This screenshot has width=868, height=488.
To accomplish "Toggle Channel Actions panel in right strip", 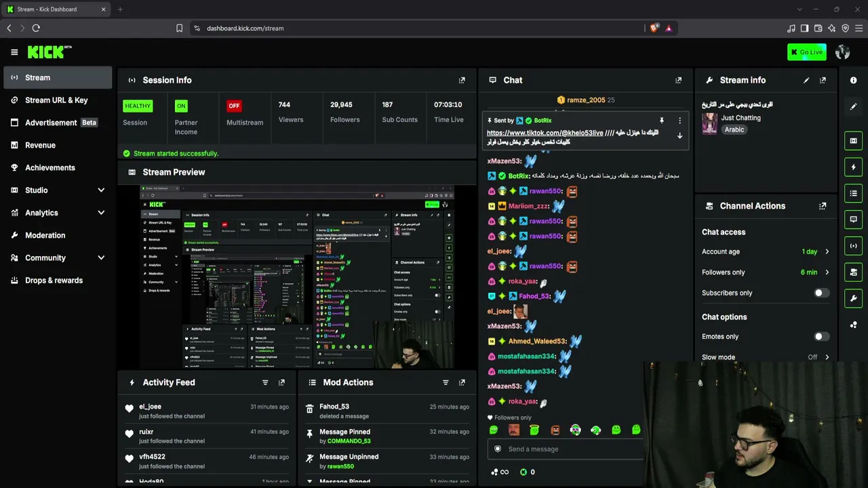I will (x=854, y=272).
